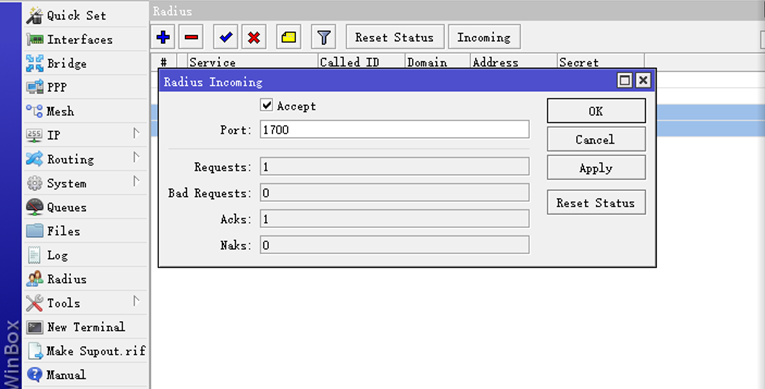Open Quick Set from sidebar

[86, 16]
